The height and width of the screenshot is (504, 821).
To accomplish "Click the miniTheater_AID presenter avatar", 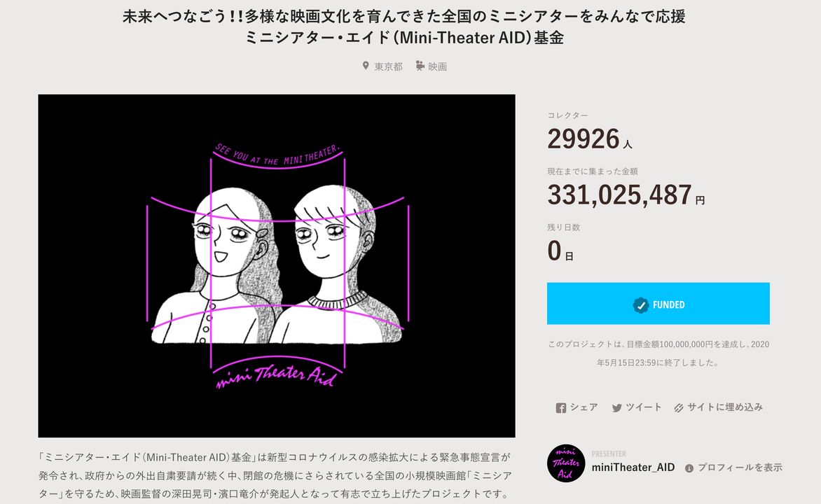I will click(566, 463).
